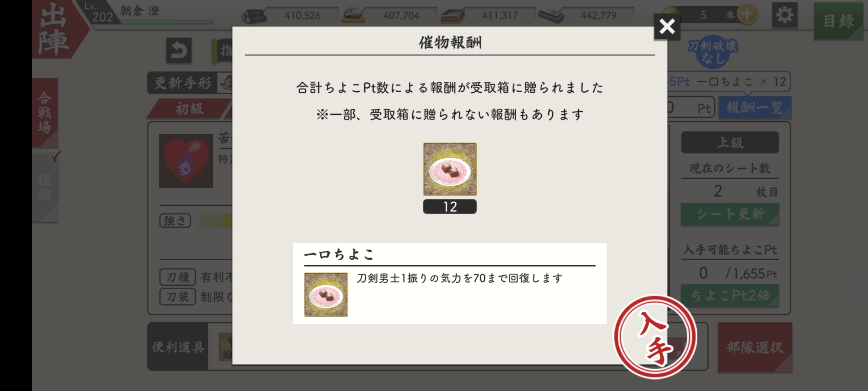Click the 出陣 sortie banner

point(54,30)
